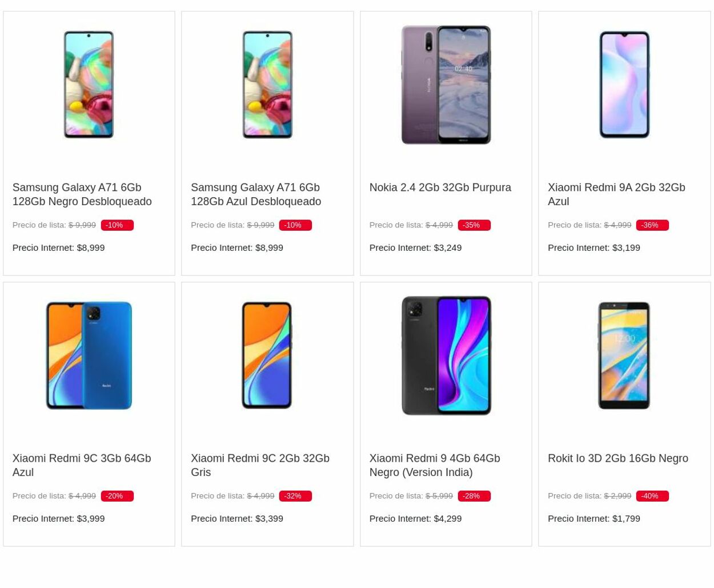Select the Xiaomi Redmi 9C 3Gb Azul link
714x588 pixels.
81,465
